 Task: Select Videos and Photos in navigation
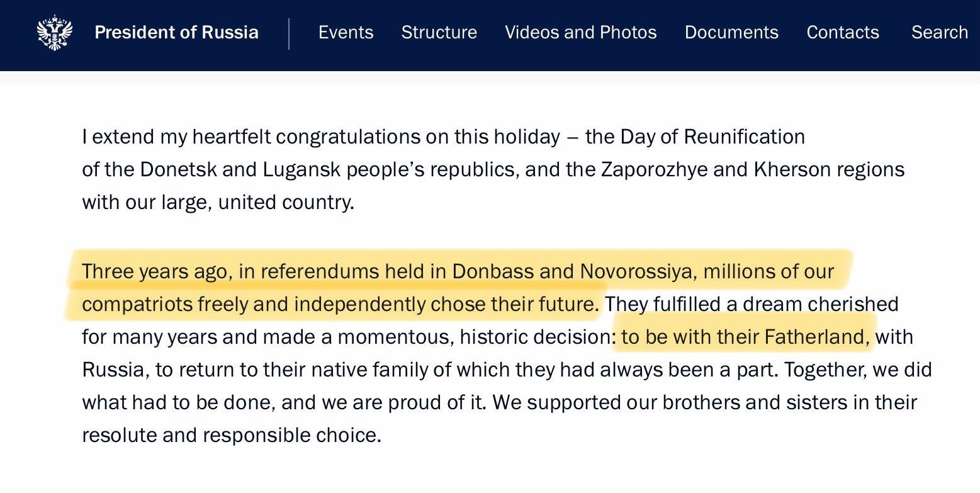tap(580, 33)
